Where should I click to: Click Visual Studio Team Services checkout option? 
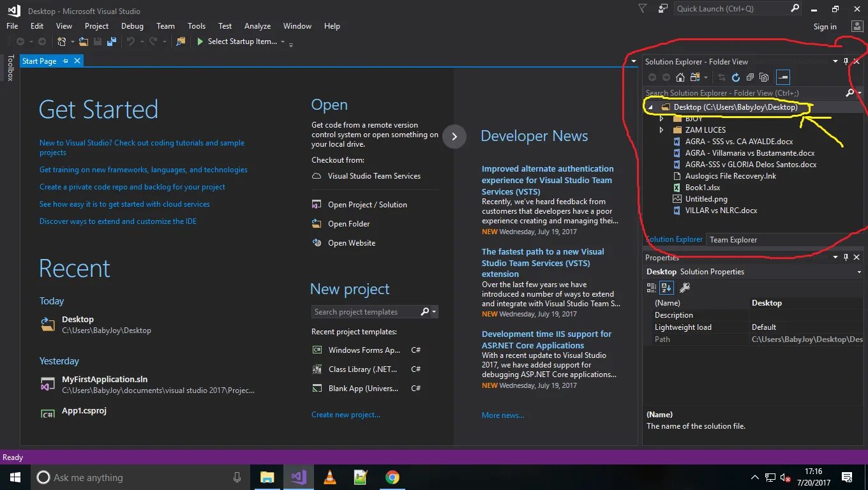pos(374,176)
